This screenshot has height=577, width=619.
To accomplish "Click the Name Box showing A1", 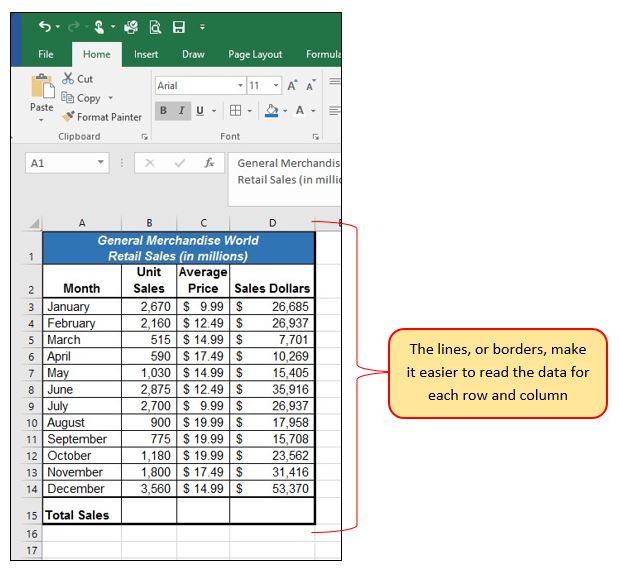I will pyautogui.click(x=62, y=163).
